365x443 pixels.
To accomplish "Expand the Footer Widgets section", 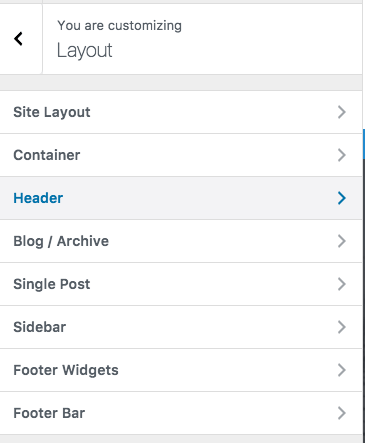I will click(181, 370).
